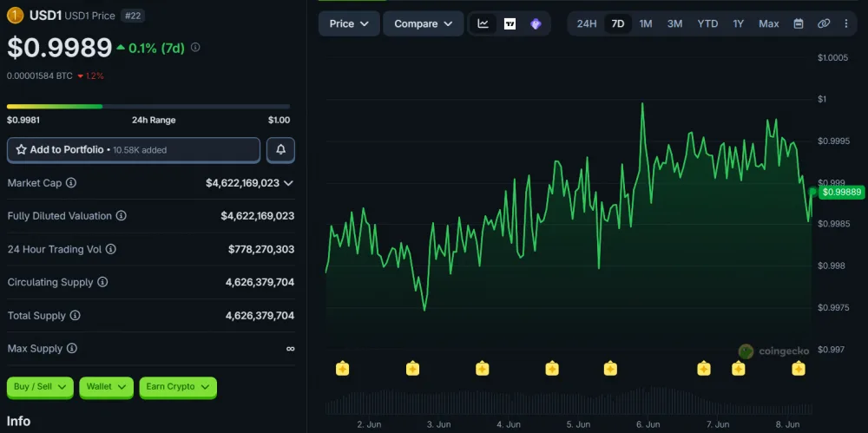
Task: Click the $4,622,169,023 Market Cap value
Action: coord(242,183)
